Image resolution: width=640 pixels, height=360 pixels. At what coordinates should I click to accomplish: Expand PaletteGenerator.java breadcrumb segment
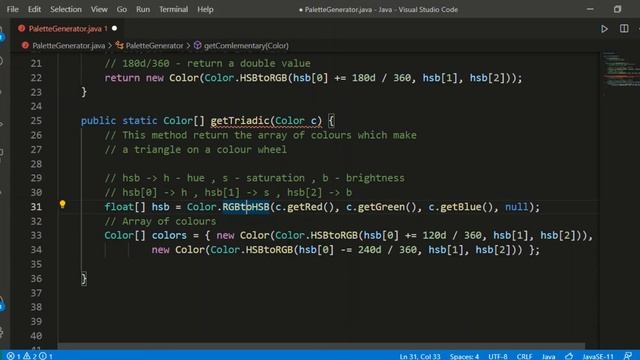click(x=69, y=46)
